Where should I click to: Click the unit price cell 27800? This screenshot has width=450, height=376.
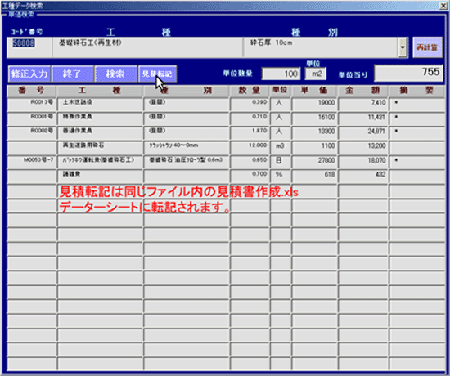314,161
